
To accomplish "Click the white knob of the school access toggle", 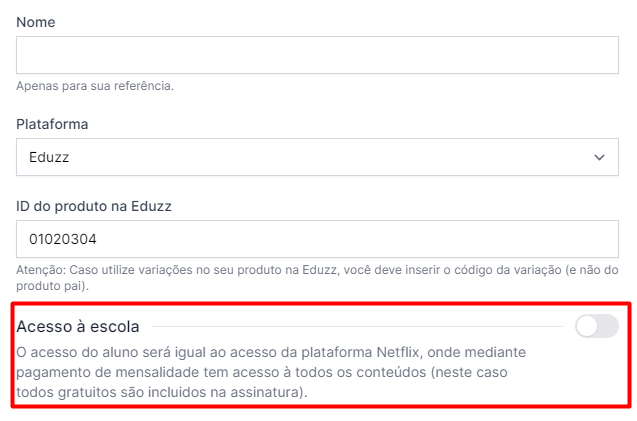I will (x=587, y=326).
